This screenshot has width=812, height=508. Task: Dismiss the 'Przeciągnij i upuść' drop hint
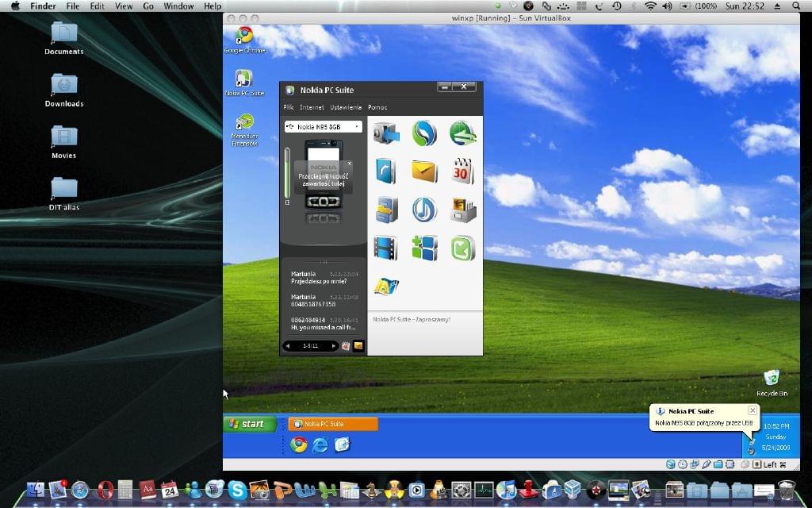(350, 164)
